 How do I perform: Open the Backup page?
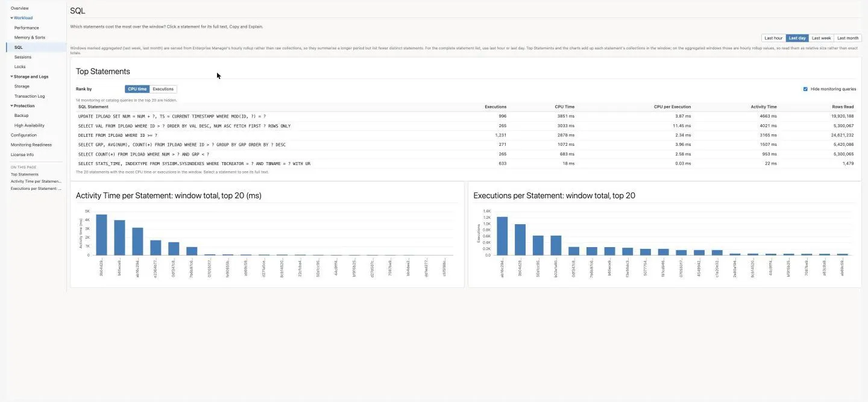(21, 115)
